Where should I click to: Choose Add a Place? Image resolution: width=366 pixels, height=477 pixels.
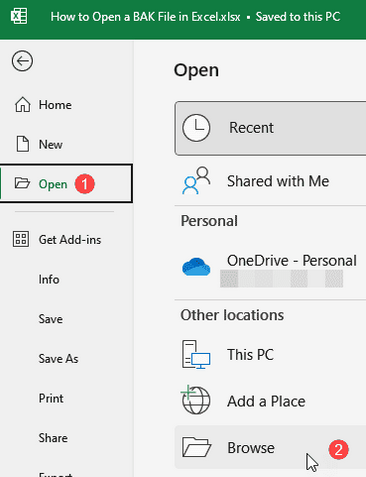click(x=270, y=401)
